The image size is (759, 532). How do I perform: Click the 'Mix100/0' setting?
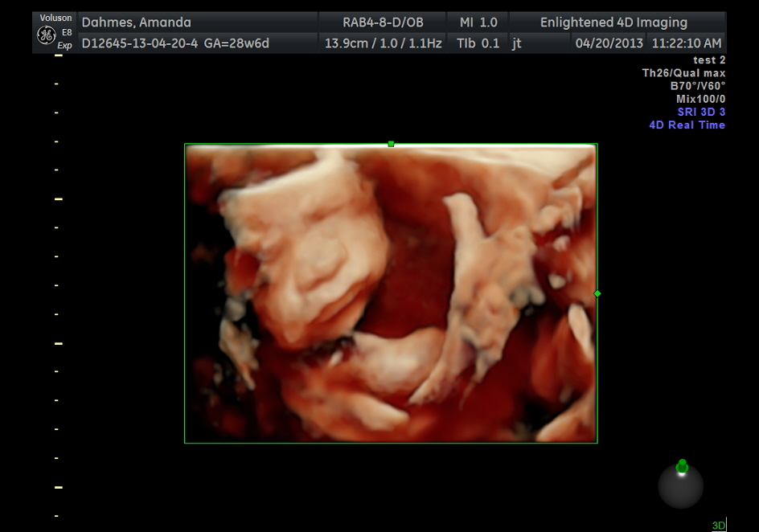point(700,99)
